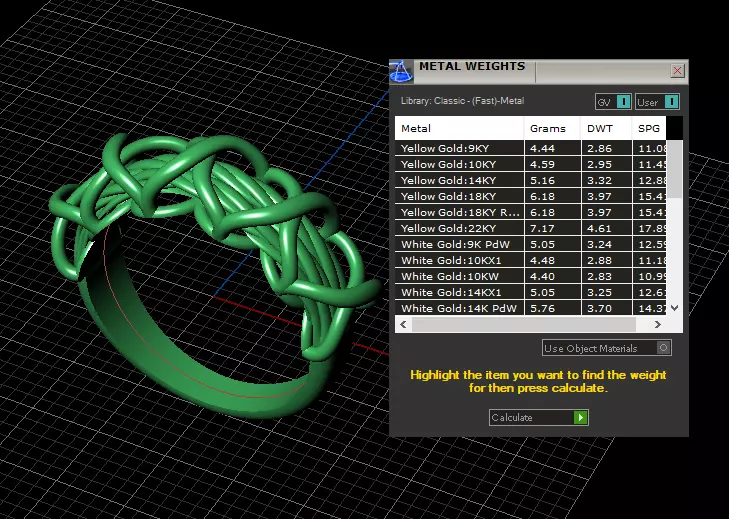Select the Yellow Gold:14KY row
729x519 pixels.
point(530,180)
